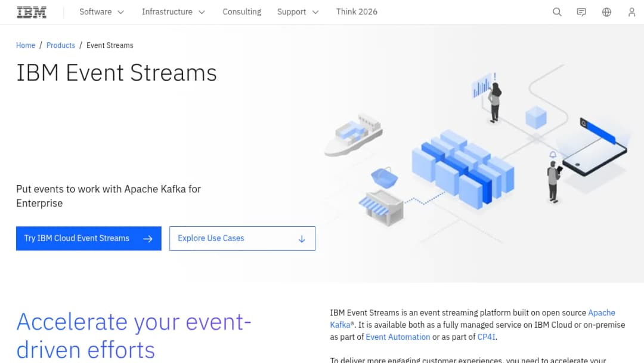Expand the Support menu
The height and width of the screenshot is (363, 644).
[298, 12]
